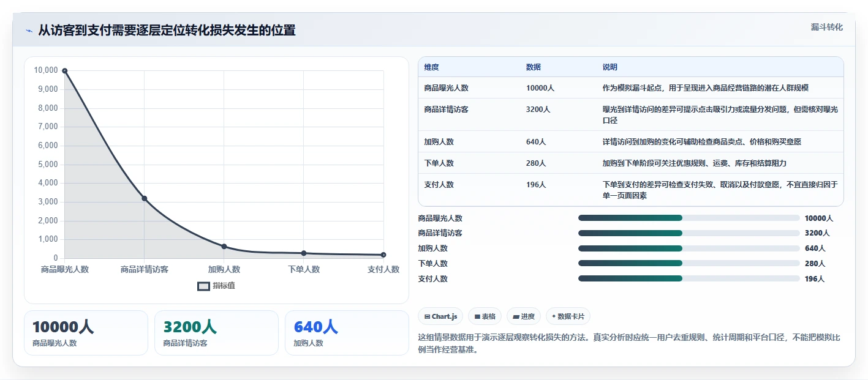Select table cell 支付人数
Screen dimensions: 868x380
pos(439,185)
